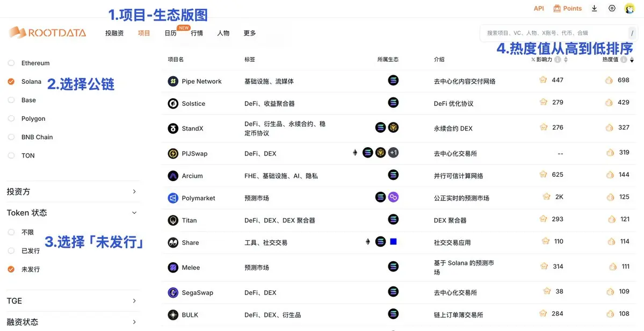Image resolution: width=644 pixels, height=331 pixels.
Task: Click the 永续合约 DEX description text
Action: pos(453,128)
